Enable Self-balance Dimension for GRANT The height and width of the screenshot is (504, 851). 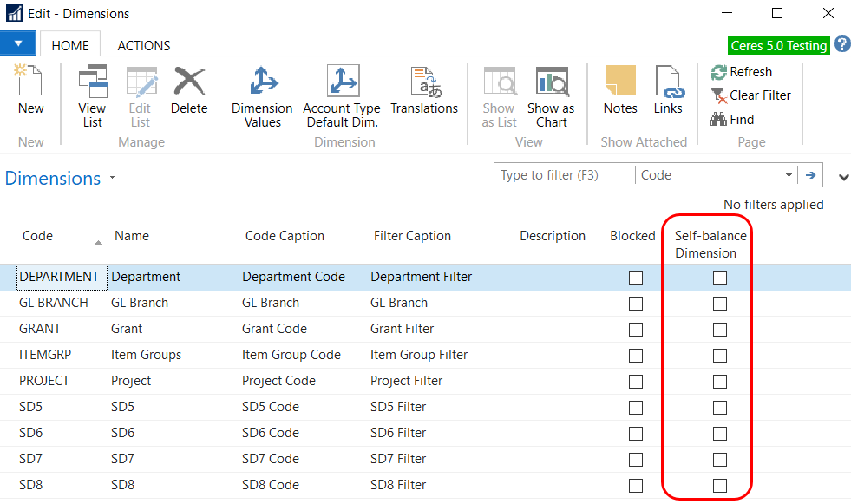coord(720,330)
